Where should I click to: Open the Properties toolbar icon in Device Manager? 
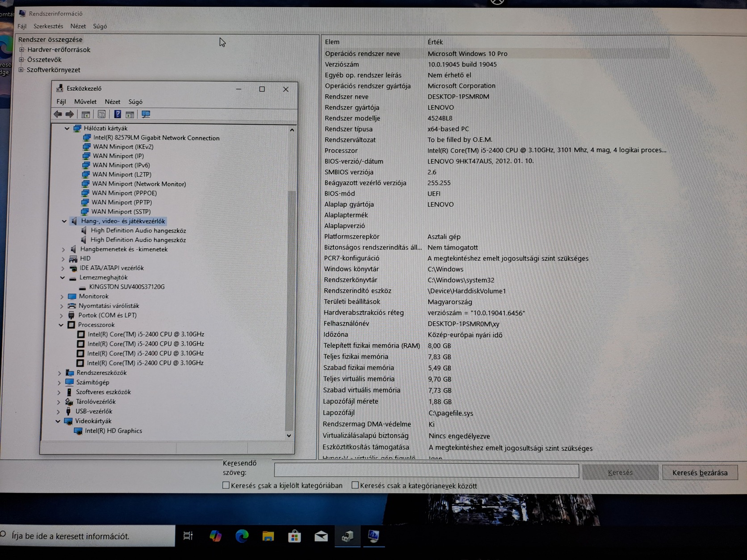point(102,114)
